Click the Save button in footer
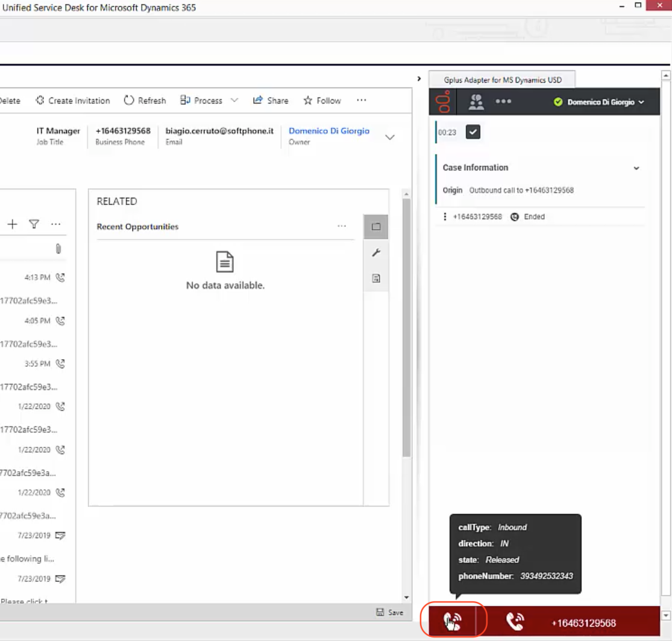The width and height of the screenshot is (672, 641). (389, 612)
